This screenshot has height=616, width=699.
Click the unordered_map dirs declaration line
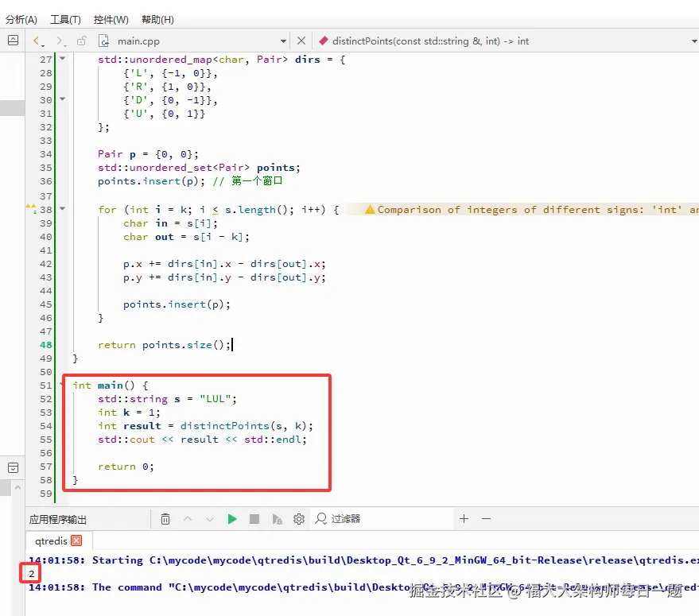[222, 60]
